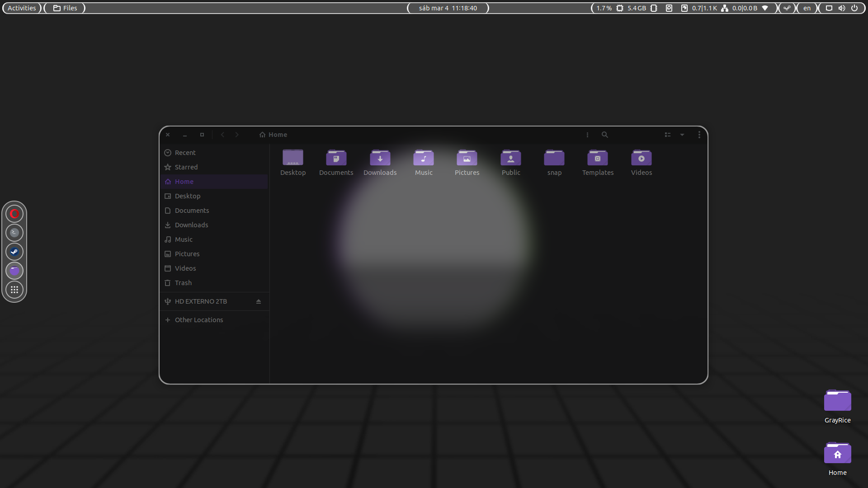This screenshot has height=488, width=868.
Task: Select Starred in the sidebar
Action: [x=186, y=167]
